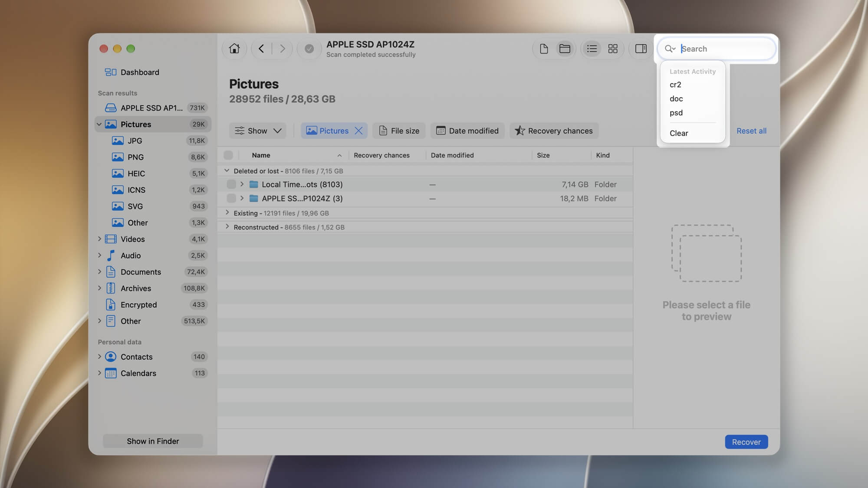Switch to folder view icon
This screenshot has width=868, height=488.
pos(565,49)
